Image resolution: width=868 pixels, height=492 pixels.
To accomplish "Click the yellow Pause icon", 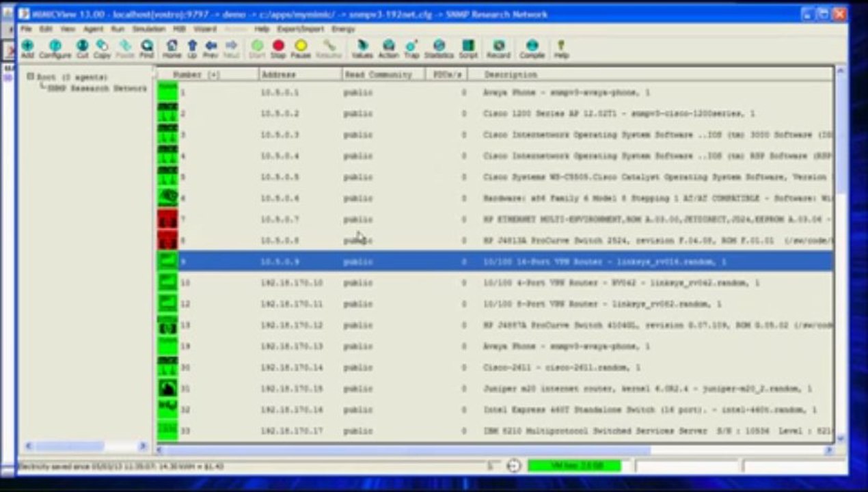I will coord(301,49).
